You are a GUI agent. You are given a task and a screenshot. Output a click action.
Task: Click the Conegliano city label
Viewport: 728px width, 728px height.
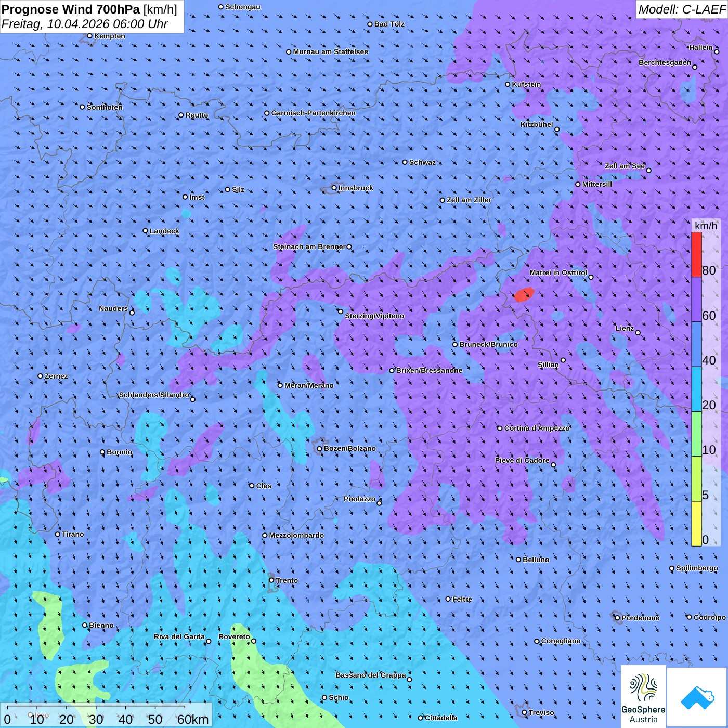(561, 641)
